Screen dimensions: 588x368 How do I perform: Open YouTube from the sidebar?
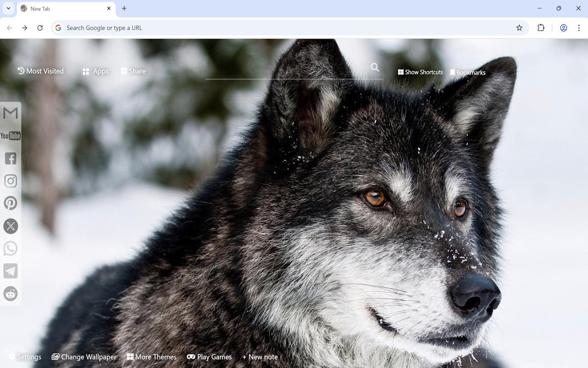coord(10,136)
